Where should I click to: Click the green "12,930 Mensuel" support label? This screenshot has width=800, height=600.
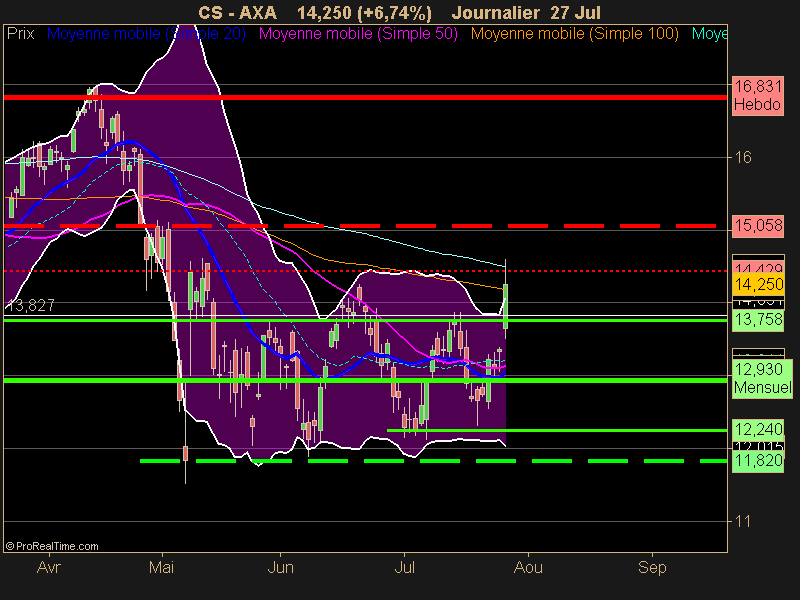762,378
